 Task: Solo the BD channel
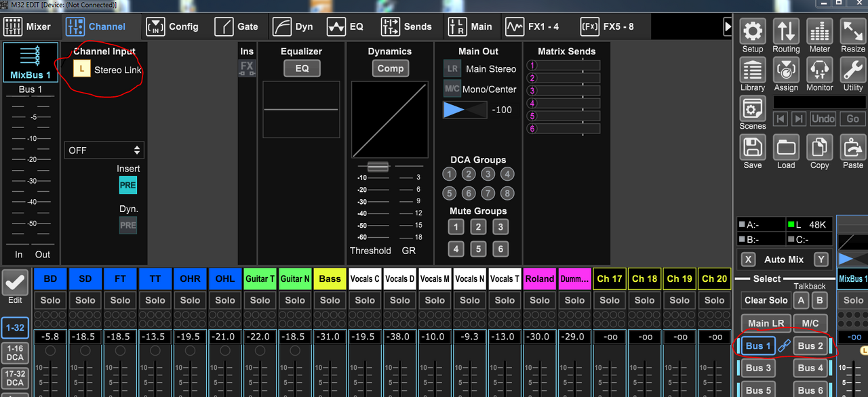[50, 300]
